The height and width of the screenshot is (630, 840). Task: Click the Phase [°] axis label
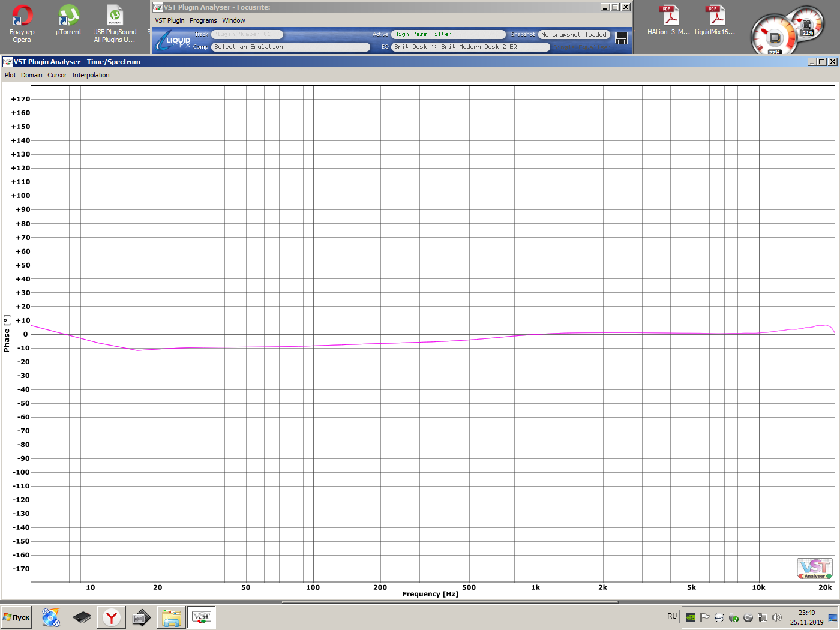click(x=7, y=333)
